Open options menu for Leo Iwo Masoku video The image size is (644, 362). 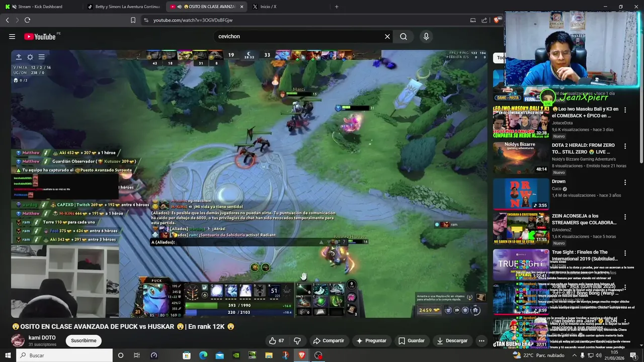625,110
